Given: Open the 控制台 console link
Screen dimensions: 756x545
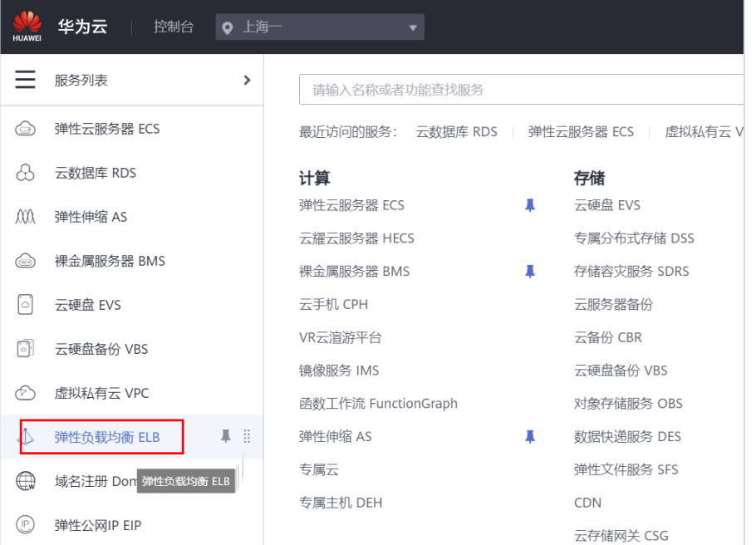Looking at the screenshot, I should click(x=173, y=27).
